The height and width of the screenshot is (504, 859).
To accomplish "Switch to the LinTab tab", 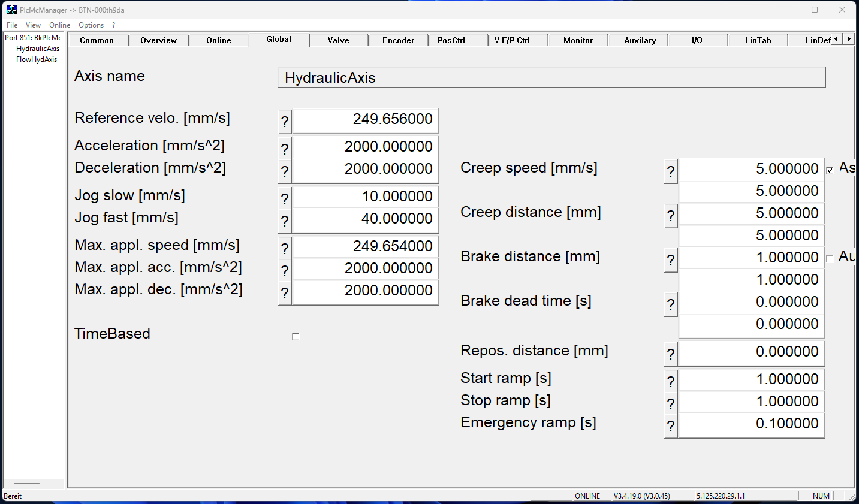I will click(758, 40).
